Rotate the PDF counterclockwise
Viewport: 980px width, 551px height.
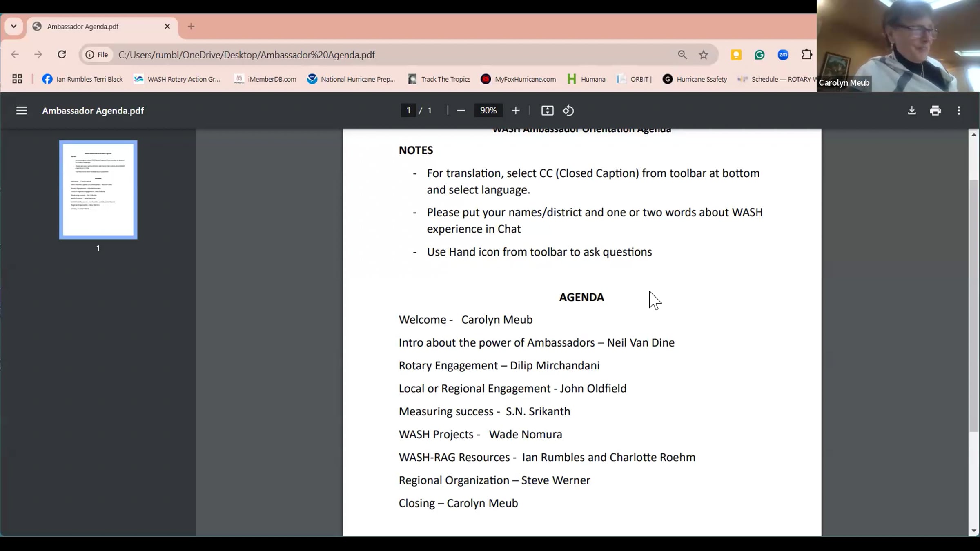pos(568,111)
